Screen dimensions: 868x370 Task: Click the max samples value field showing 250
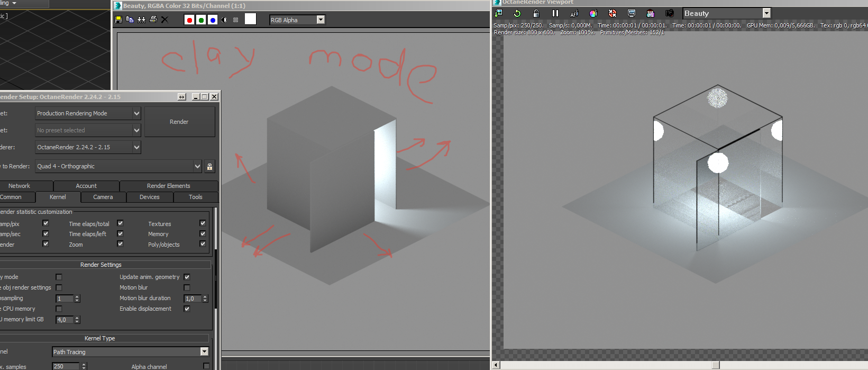[66, 366]
